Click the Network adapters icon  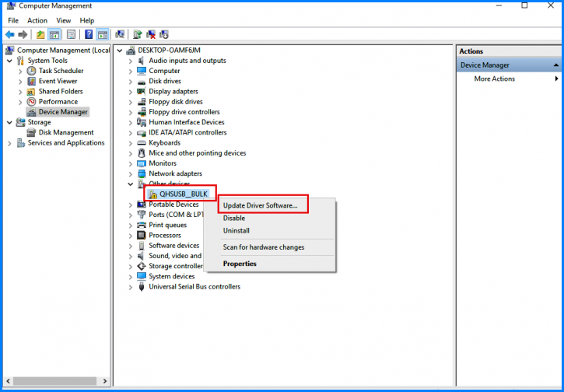tap(142, 173)
